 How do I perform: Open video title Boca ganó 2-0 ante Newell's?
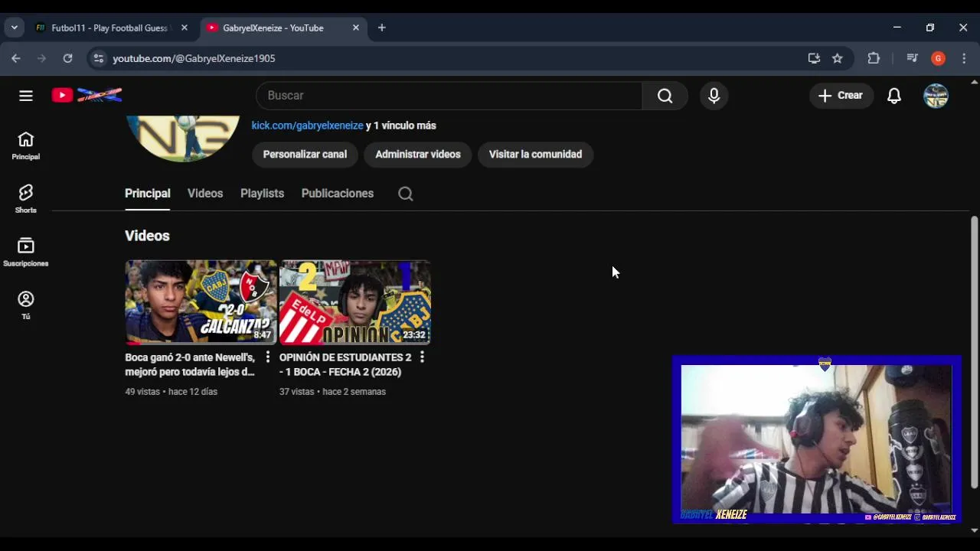tap(190, 364)
